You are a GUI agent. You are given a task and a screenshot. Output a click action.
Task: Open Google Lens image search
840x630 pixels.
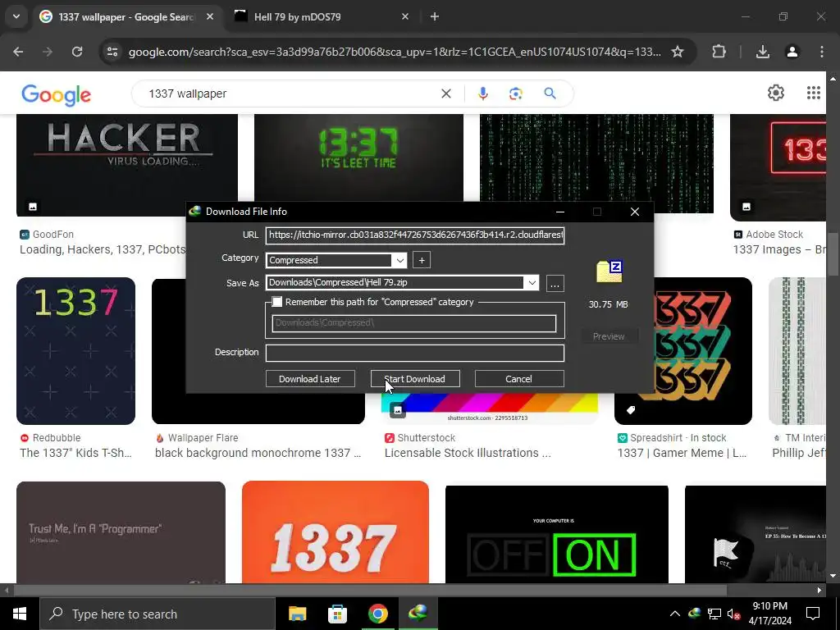click(515, 94)
